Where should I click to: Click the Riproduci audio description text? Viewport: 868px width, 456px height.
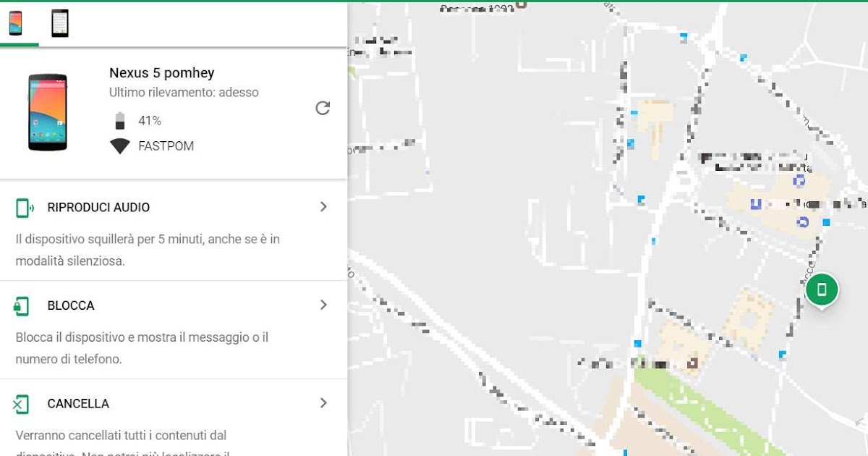pos(148,250)
